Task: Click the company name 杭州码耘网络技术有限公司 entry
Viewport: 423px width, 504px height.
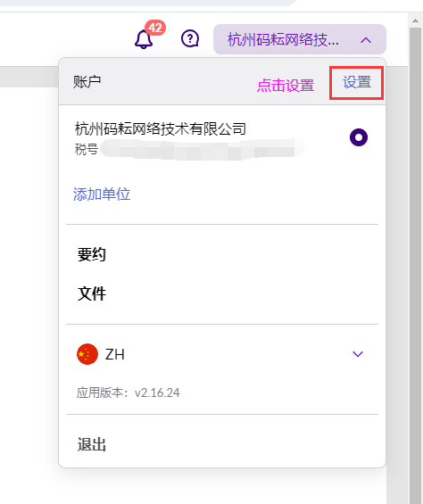Action: [161, 128]
